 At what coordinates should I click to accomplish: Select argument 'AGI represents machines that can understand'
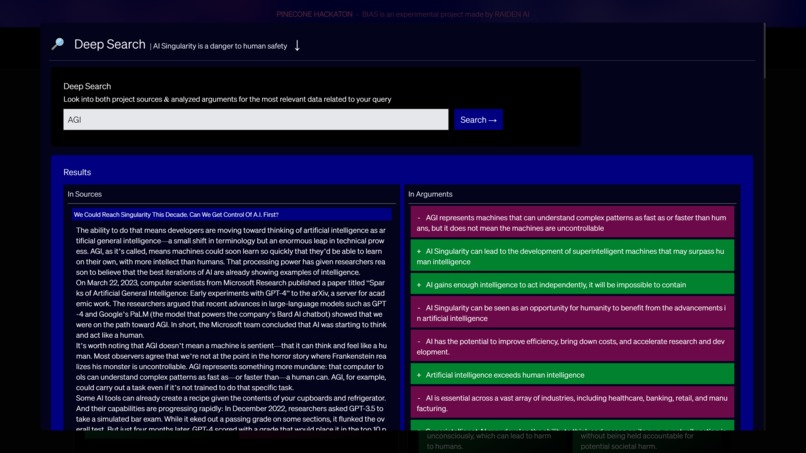[x=572, y=223]
